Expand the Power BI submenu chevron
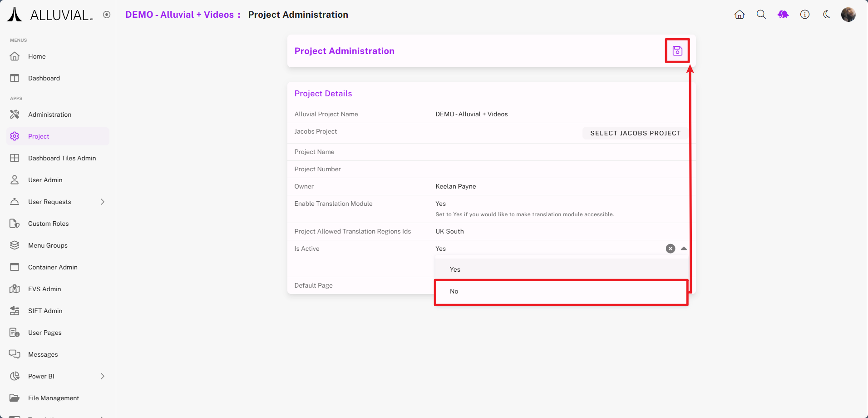 click(103, 376)
